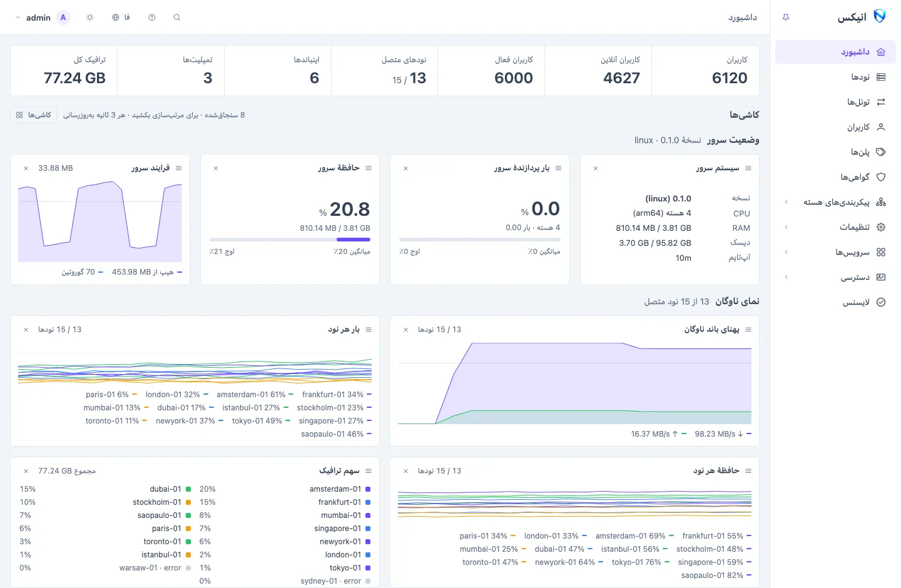Image resolution: width=901 pixels, height=588 pixels.
Task: Click the پهنای باند ناوگان drag handle
Action: (x=748, y=330)
